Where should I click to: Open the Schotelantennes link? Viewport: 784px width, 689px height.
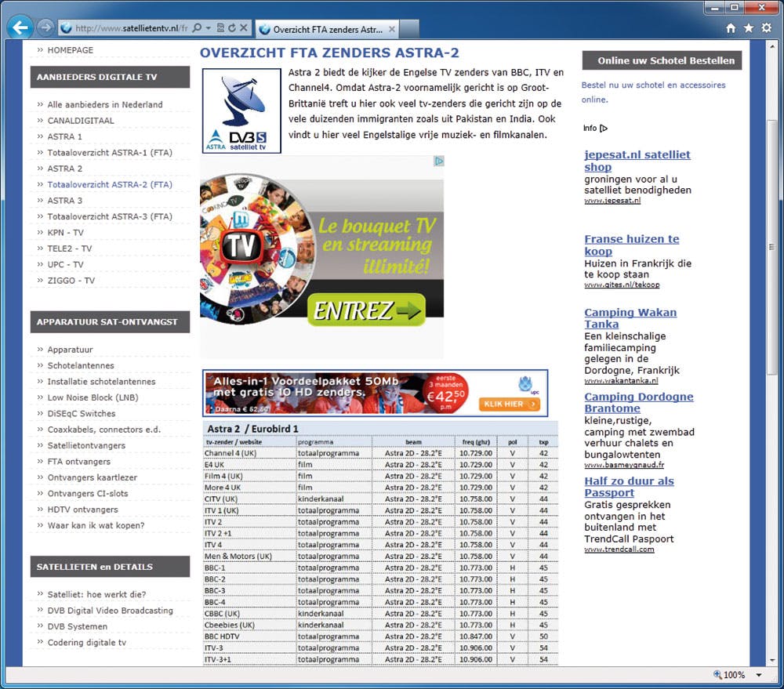[81, 365]
